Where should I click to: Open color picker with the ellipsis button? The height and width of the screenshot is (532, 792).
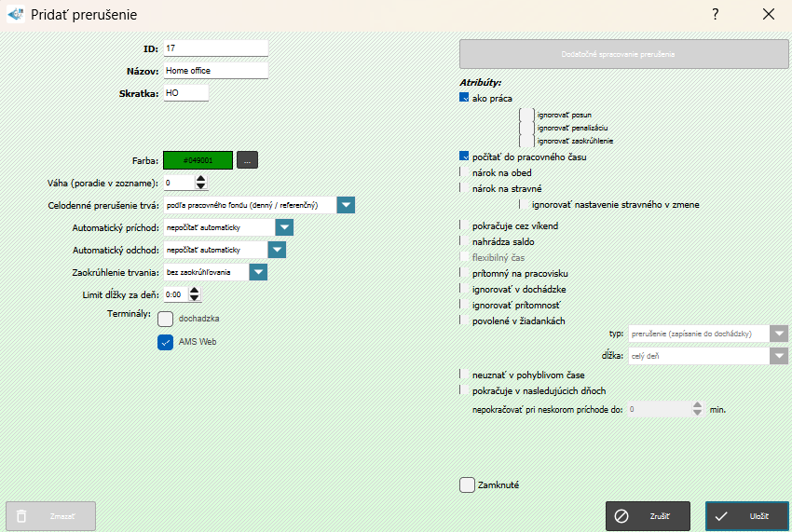tap(247, 160)
